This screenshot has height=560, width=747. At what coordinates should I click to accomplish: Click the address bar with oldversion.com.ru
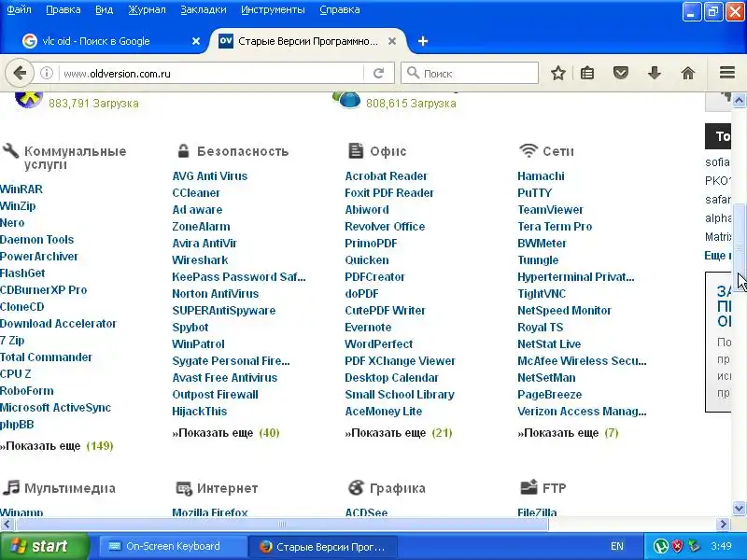(x=212, y=74)
